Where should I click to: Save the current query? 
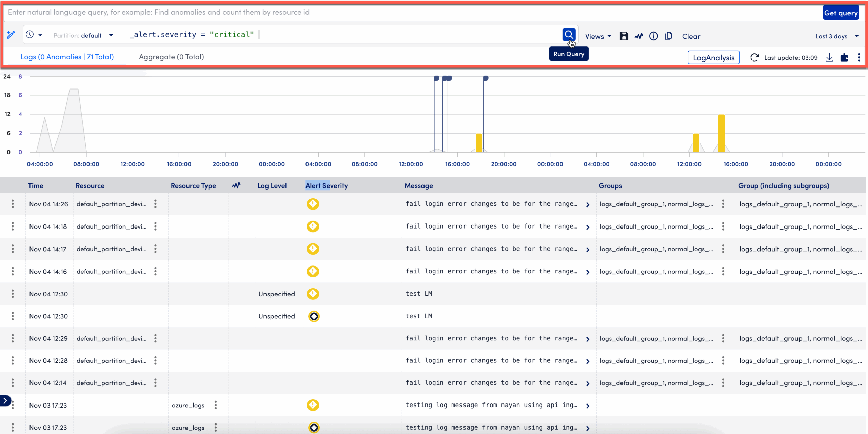(x=624, y=36)
